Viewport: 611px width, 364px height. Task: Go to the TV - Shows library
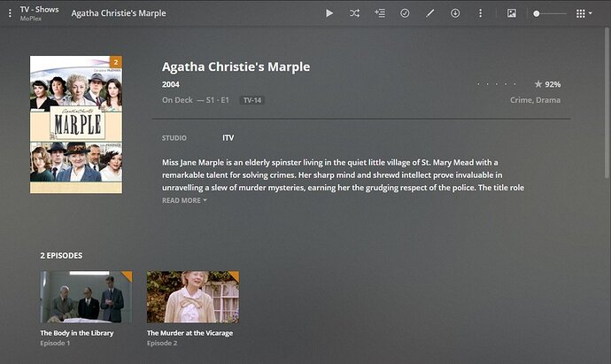39,10
